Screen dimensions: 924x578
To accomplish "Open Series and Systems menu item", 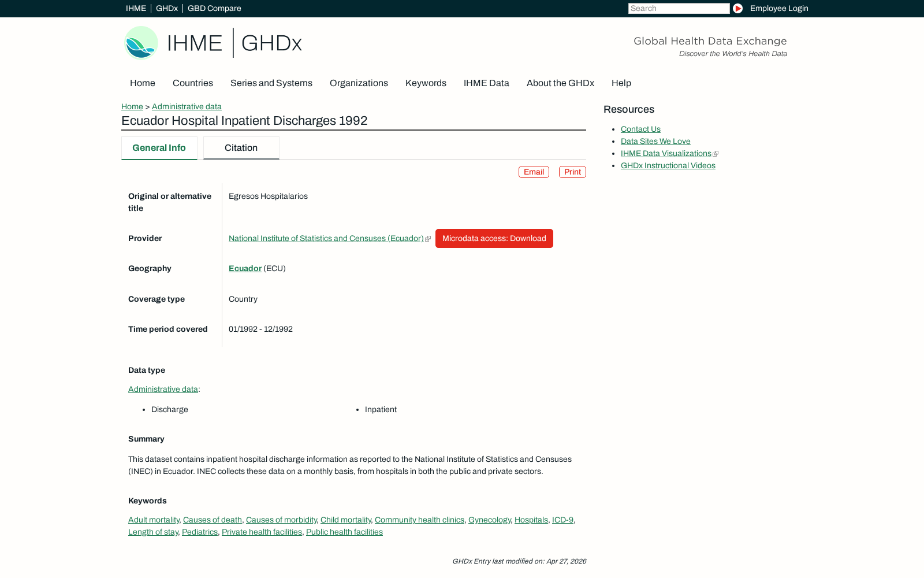I will [271, 83].
